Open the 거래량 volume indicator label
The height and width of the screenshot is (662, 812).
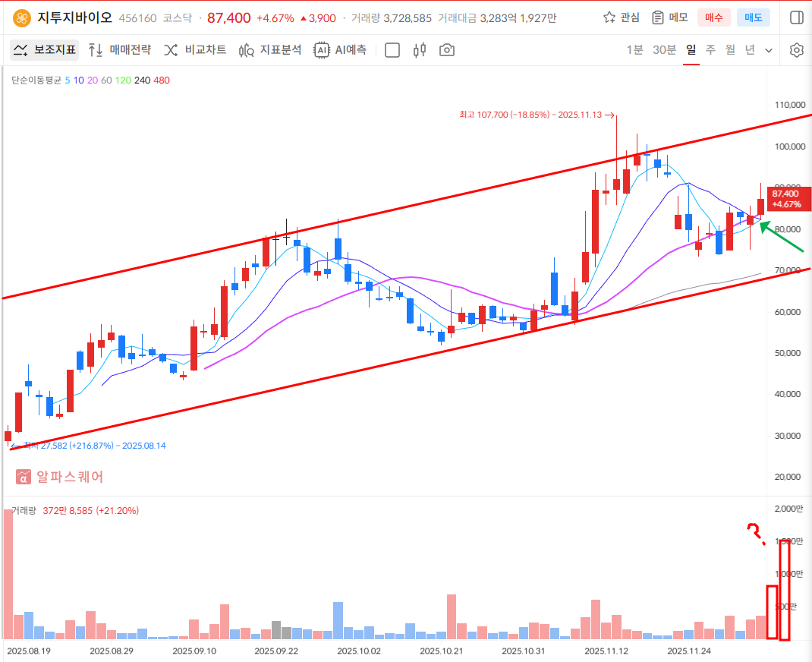click(x=24, y=511)
